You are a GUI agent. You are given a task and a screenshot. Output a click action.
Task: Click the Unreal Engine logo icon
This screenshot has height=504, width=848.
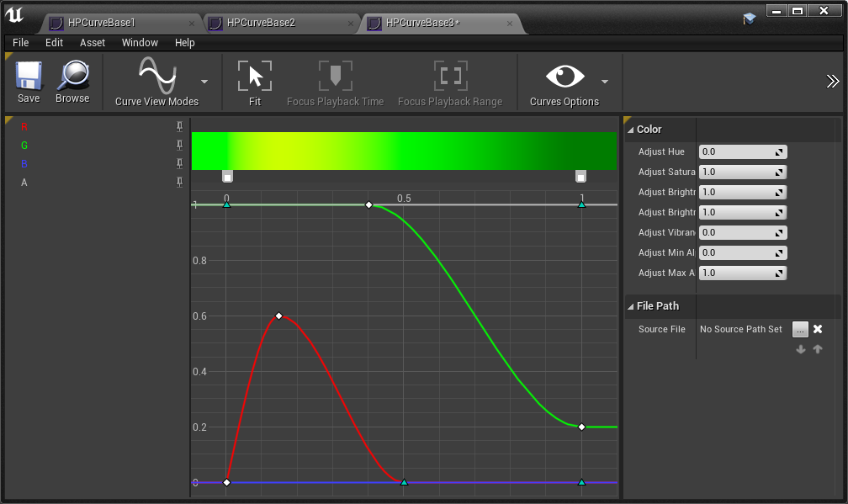14,14
